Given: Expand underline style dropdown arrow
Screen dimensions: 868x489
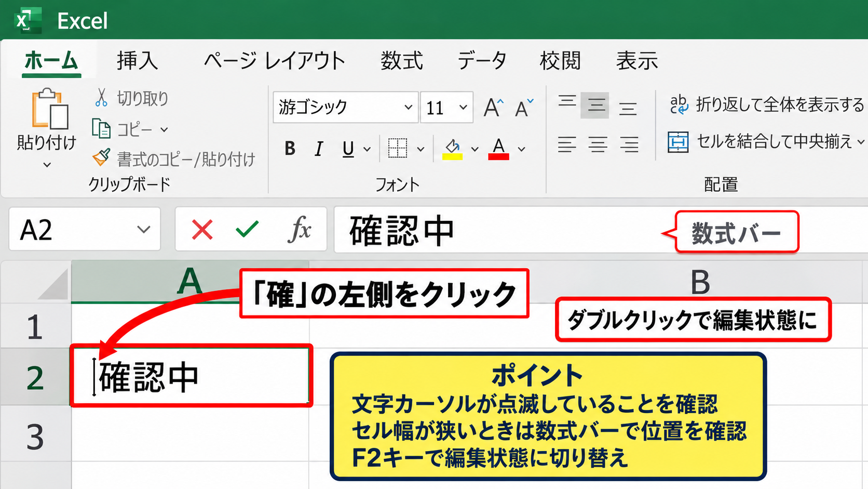Looking at the screenshot, I should [x=367, y=150].
